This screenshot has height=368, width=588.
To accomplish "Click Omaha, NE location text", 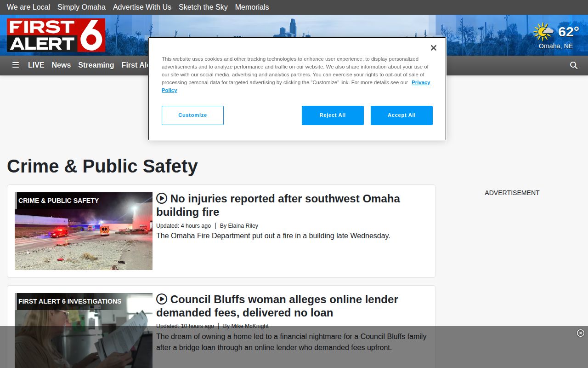I will click(x=556, y=46).
